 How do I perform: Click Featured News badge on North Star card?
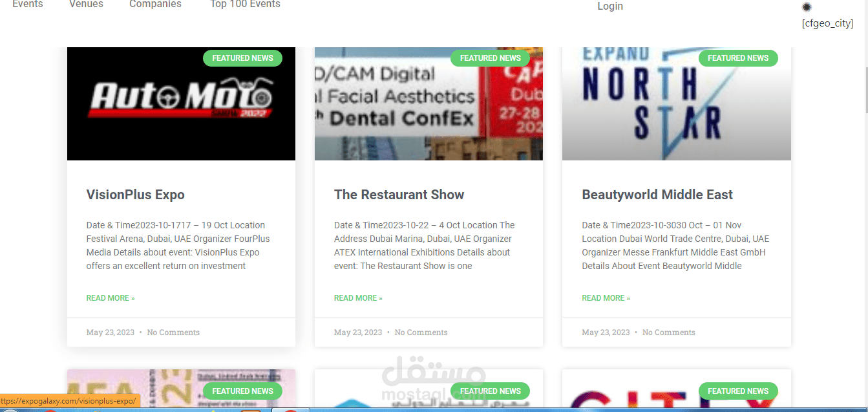point(738,58)
